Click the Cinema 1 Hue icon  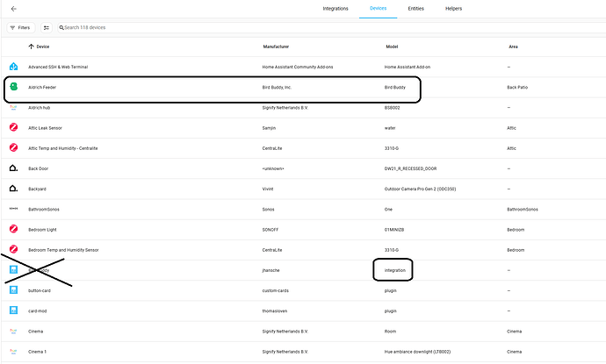pyautogui.click(x=13, y=352)
